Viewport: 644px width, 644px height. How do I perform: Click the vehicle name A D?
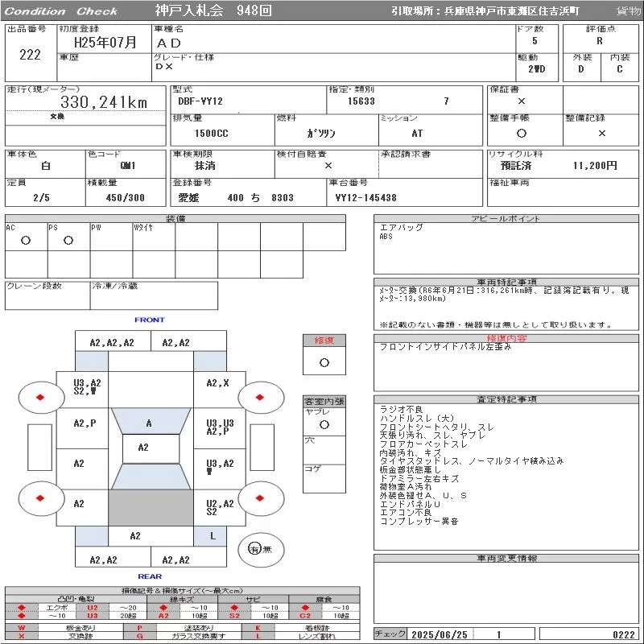tap(169, 43)
